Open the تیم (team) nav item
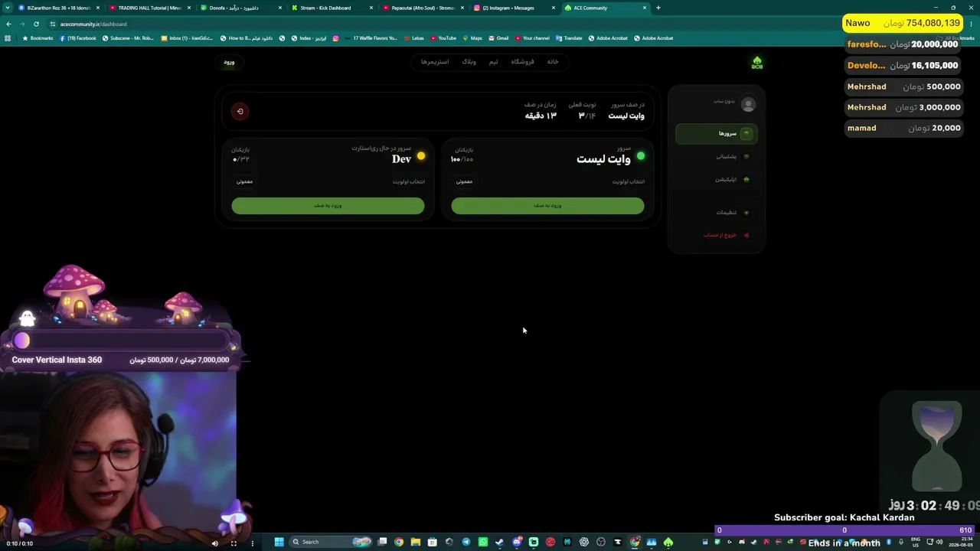This screenshot has width=980, height=551. [494, 62]
